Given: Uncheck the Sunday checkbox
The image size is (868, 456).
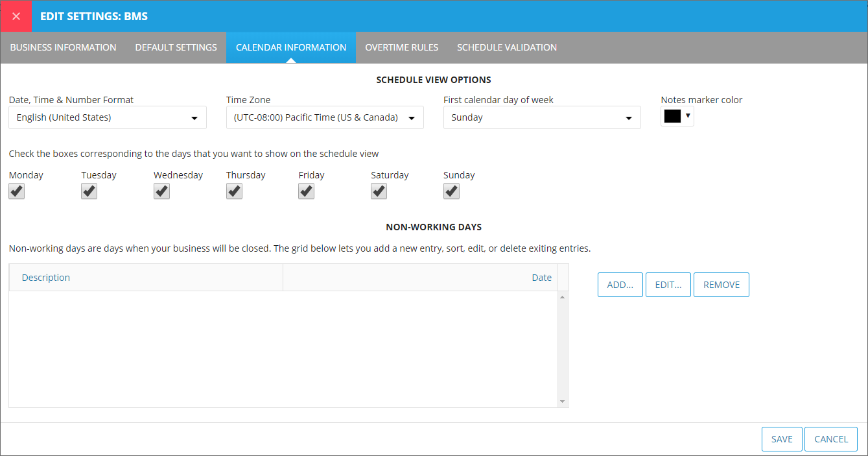Looking at the screenshot, I should (451, 191).
